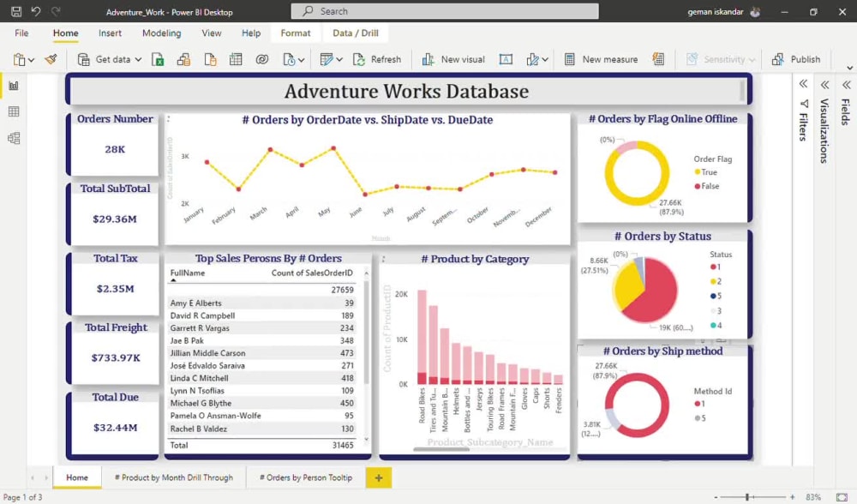
Task: Expand the collapsed Filters pane
Action: pyautogui.click(x=803, y=84)
